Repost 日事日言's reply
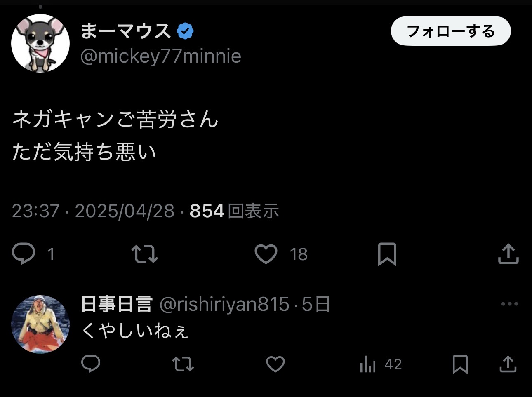Image resolution: width=532 pixels, height=397 pixels. [183, 364]
